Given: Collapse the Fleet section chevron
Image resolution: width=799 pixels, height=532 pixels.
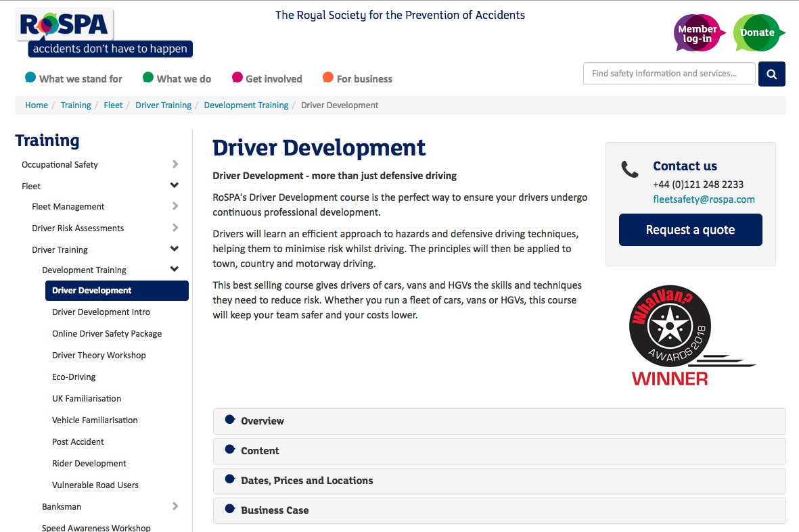Looking at the screenshot, I should [x=175, y=185].
